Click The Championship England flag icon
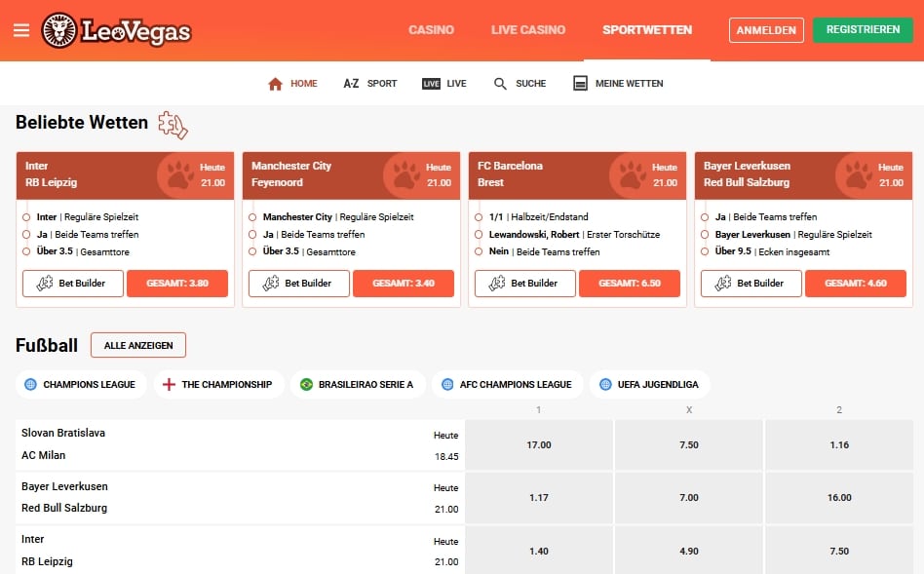 coord(170,384)
